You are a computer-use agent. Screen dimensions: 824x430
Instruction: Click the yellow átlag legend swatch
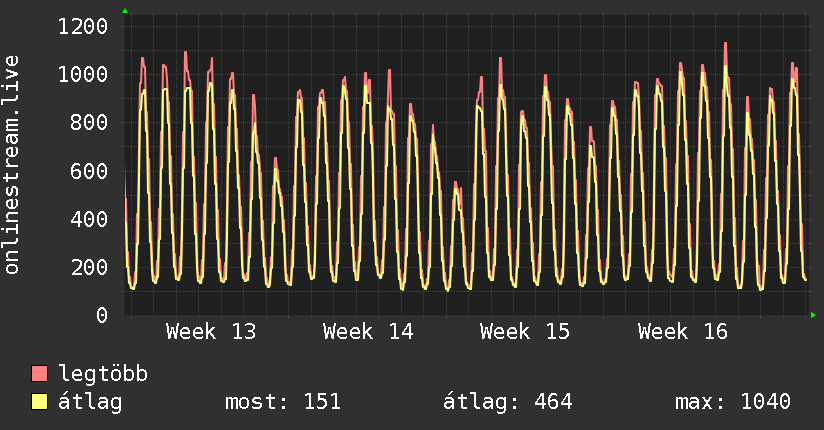click(39, 401)
